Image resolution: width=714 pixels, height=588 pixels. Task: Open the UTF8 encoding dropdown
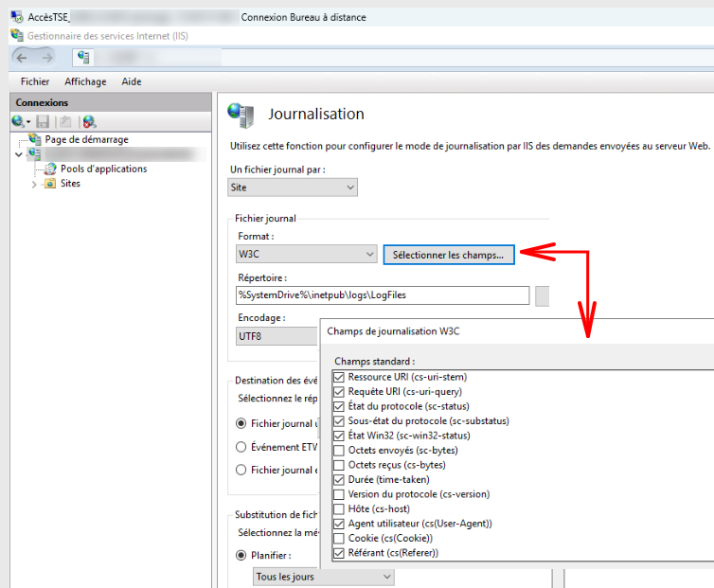point(277,336)
